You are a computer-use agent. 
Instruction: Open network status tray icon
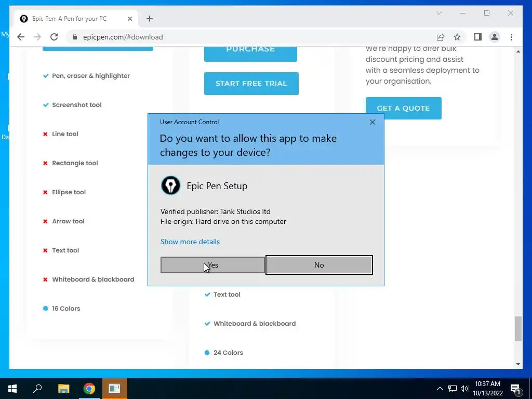click(453, 389)
